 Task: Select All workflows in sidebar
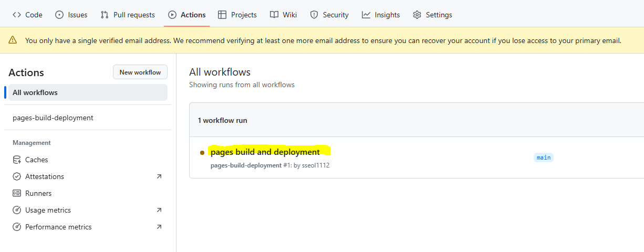click(88, 92)
